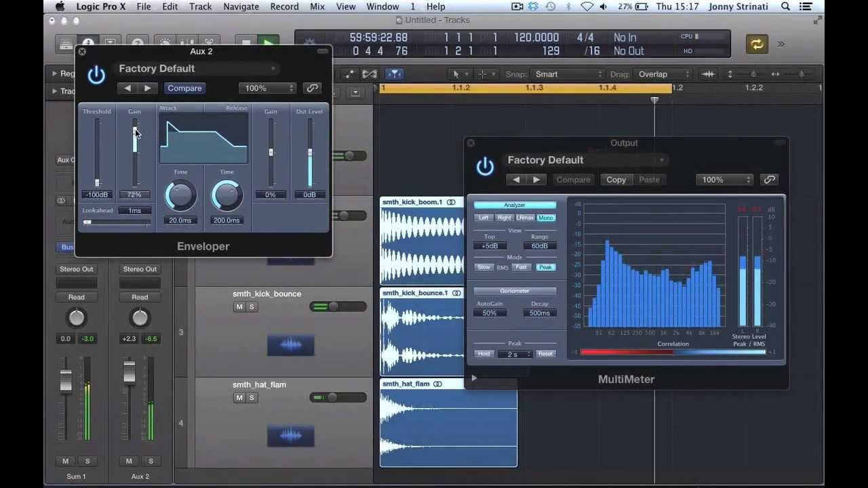Mute the Aux 2 channel strip
The height and width of the screenshot is (488, 868).
(129, 462)
